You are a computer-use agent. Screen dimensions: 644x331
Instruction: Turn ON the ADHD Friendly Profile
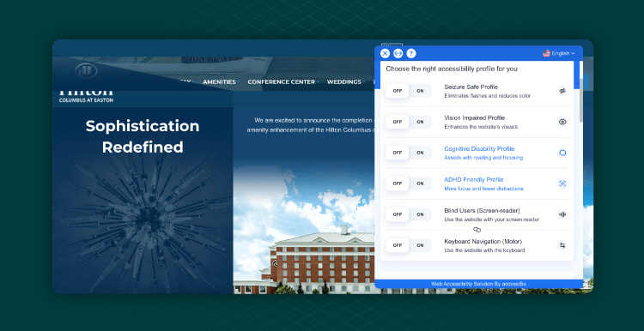point(420,184)
